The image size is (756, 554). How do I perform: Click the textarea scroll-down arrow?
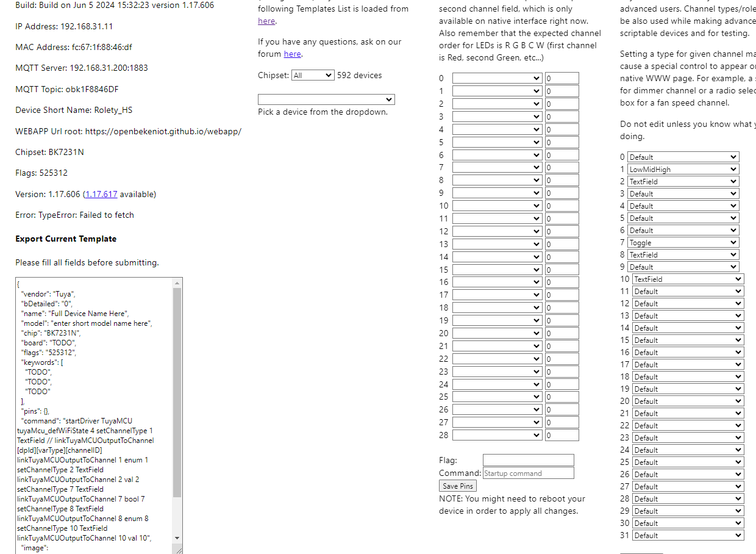177,538
